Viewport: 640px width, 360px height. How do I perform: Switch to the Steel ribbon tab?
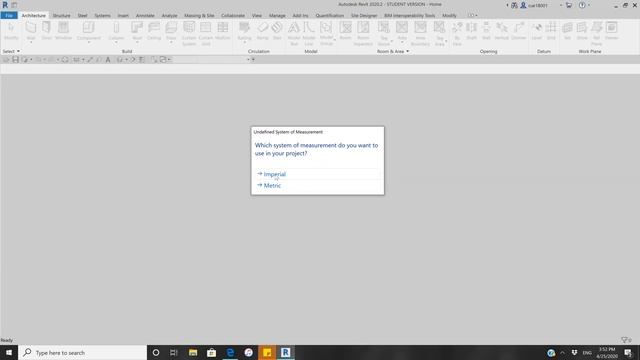pyautogui.click(x=82, y=16)
